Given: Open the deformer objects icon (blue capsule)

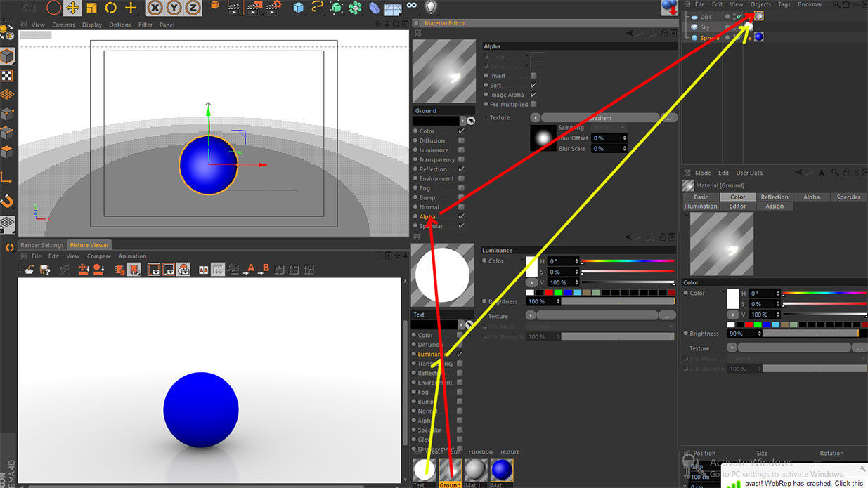Looking at the screenshot, I should (x=375, y=8).
